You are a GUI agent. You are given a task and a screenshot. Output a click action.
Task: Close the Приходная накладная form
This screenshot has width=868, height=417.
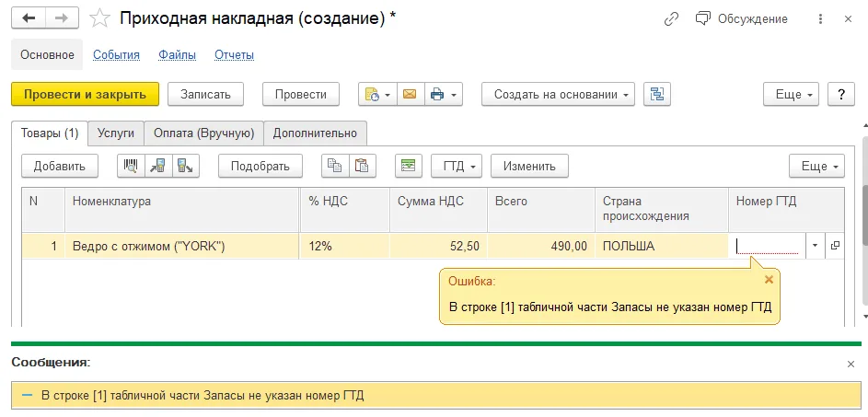tap(848, 18)
